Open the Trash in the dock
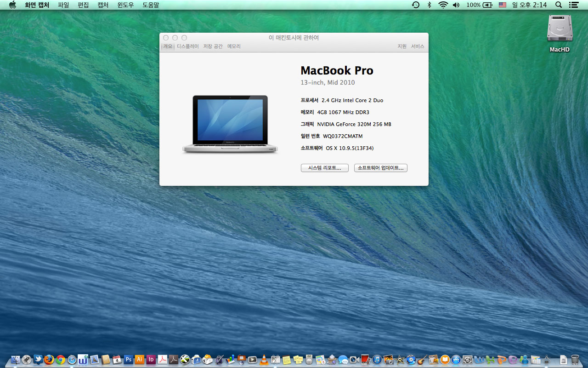588x368 pixels. point(575,360)
